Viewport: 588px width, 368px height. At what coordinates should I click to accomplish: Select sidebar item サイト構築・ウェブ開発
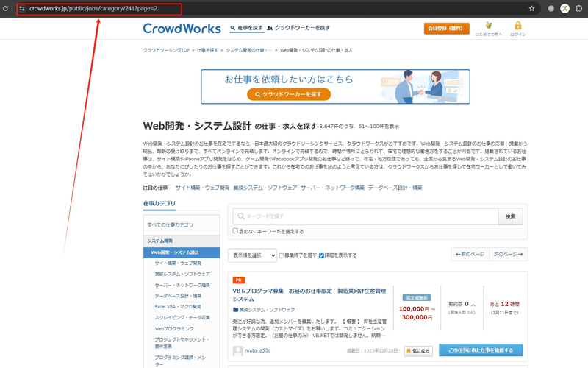tap(178, 263)
